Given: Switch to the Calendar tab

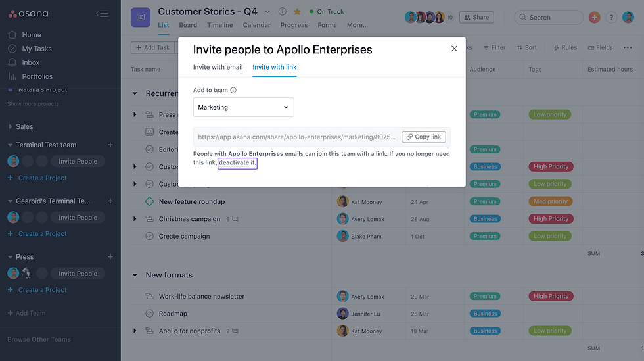Looking at the screenshot, I should [x=257, y=25].
